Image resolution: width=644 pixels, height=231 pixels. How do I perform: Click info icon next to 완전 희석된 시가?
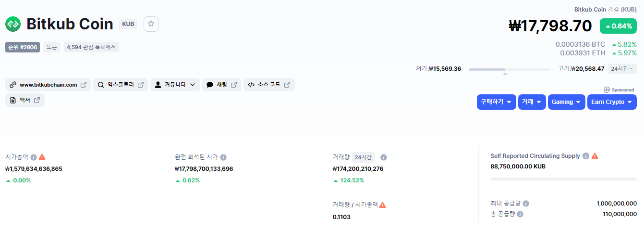click(x=223, y=157)
